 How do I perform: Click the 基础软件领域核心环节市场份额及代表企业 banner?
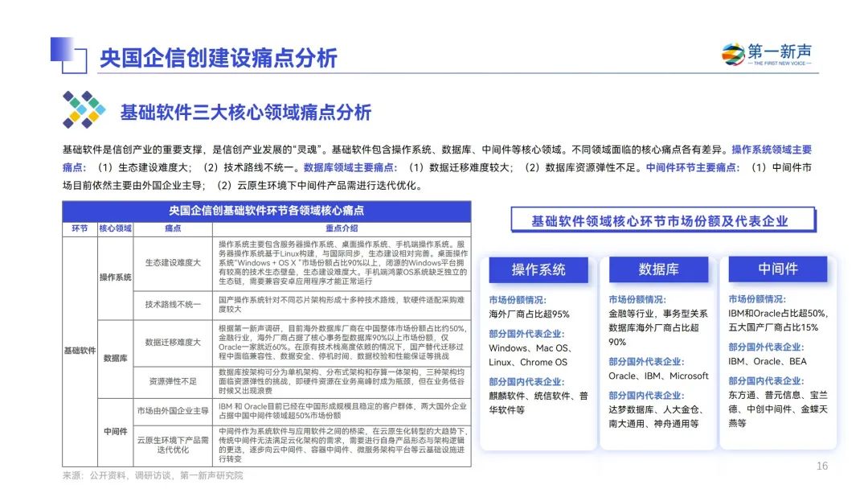(x=662, y=220)
